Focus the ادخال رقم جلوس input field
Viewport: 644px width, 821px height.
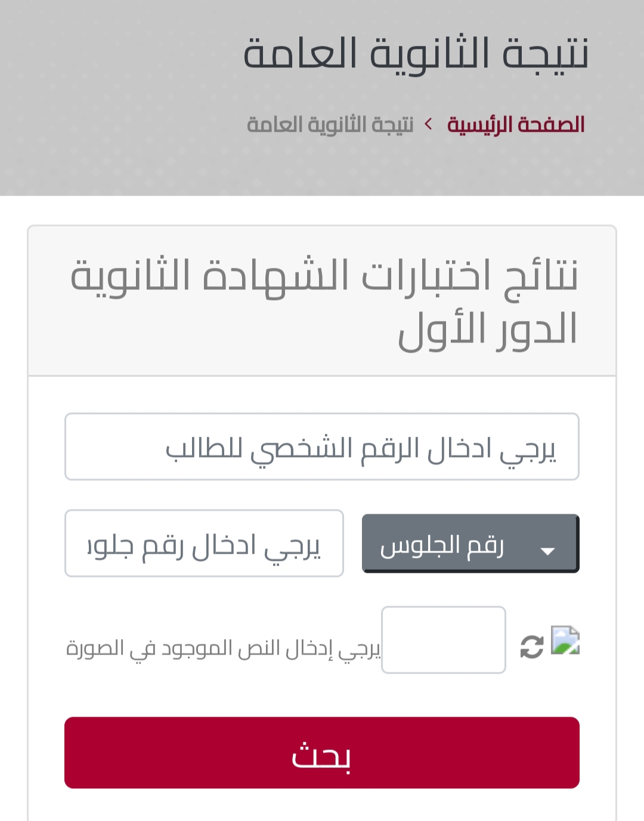204,543
